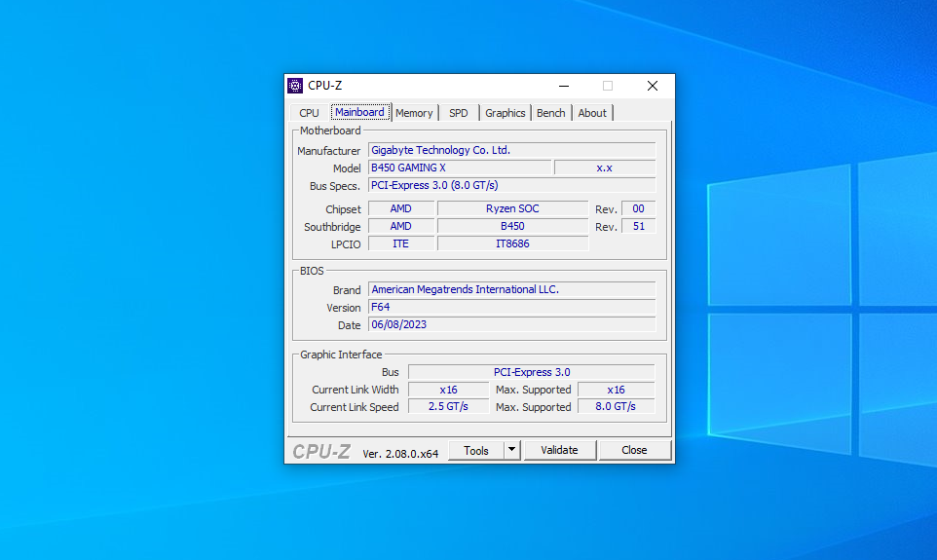Select the Mainboard tab
The width and height of the screenshot is (937, 560).
tap(359, 112)
